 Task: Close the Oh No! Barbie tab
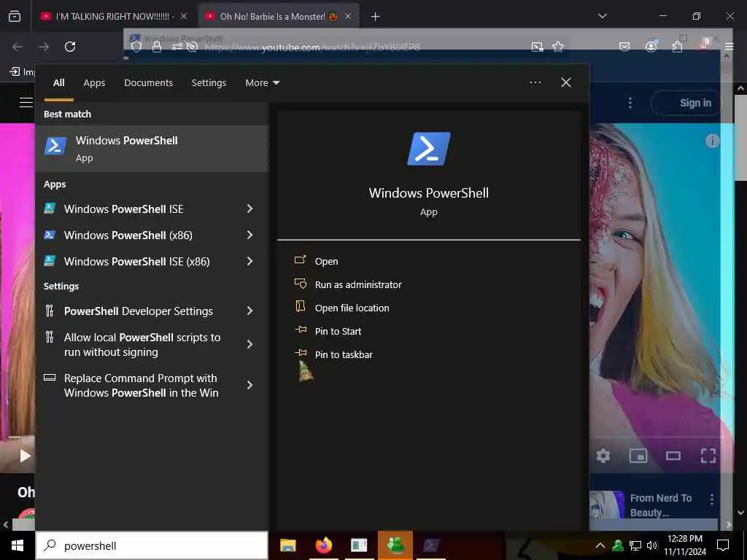click(x=348, y=16)
